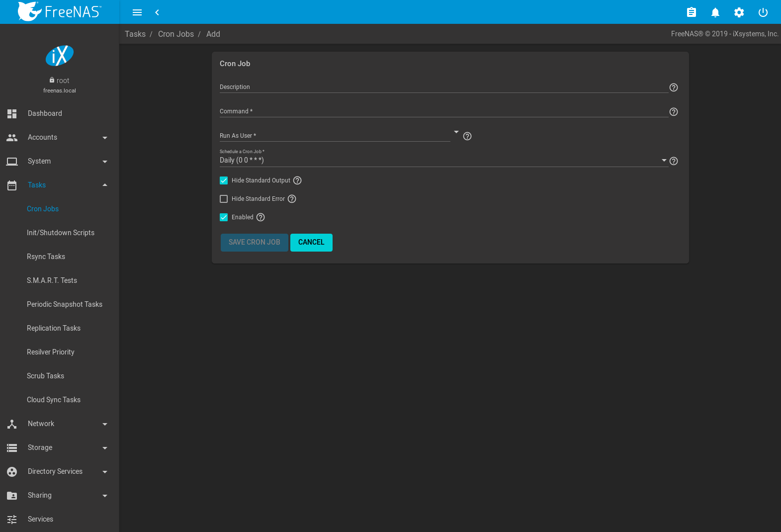Viewport: 781px width, 532px height.
Task: Click the Accounts people icon
Action: pos(12,137)
